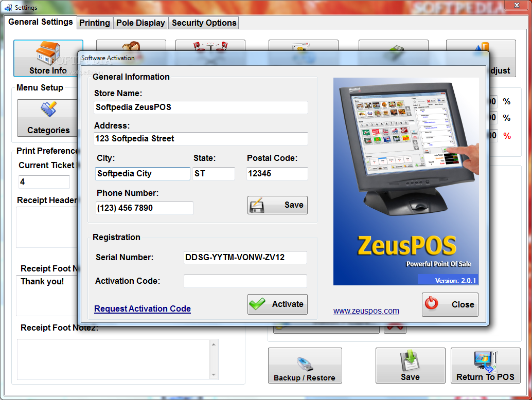
Task: Click the Serial Number field
Action: (x=245, y=257)
